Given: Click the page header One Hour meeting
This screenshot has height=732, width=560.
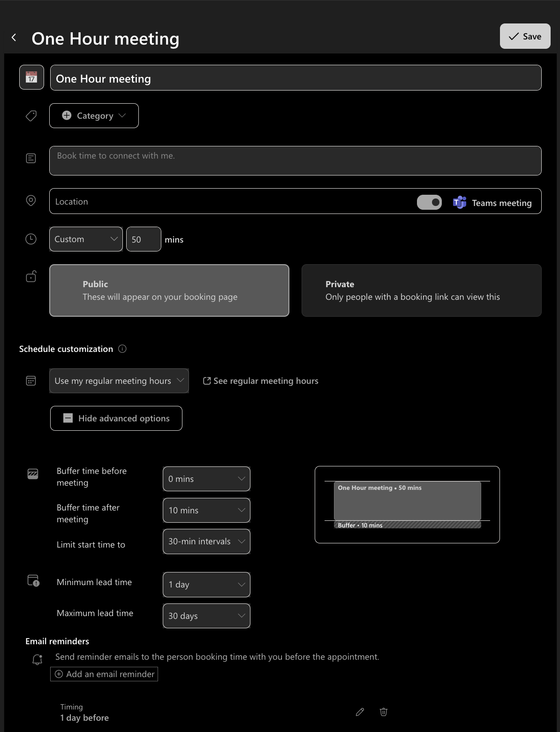Looking at the screenshot, I should pos(106,38).
